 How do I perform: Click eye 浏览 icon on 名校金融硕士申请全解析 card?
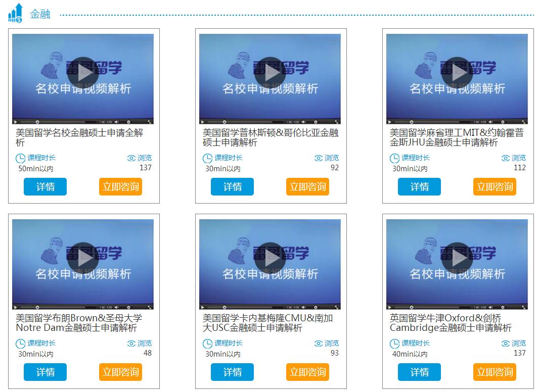pos(131,158)
